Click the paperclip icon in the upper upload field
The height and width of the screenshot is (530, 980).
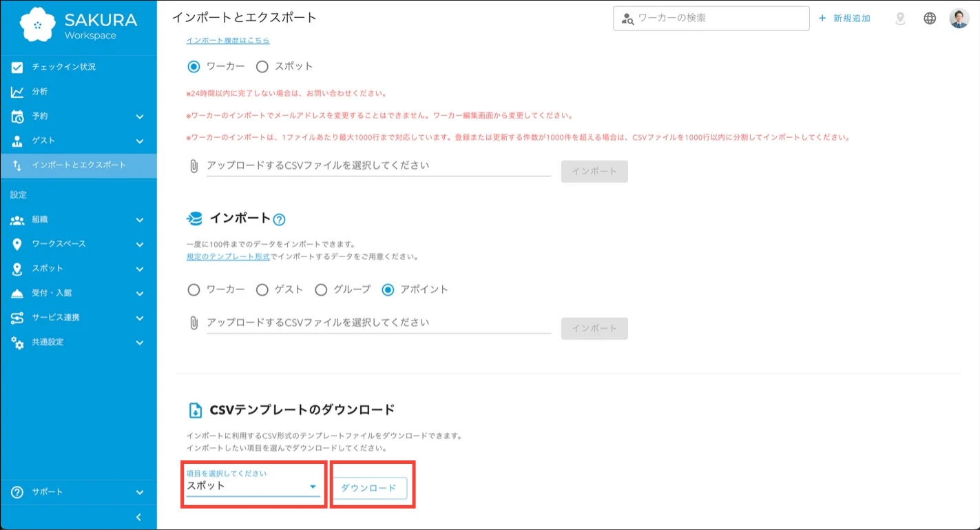click(x=194, y=166)
